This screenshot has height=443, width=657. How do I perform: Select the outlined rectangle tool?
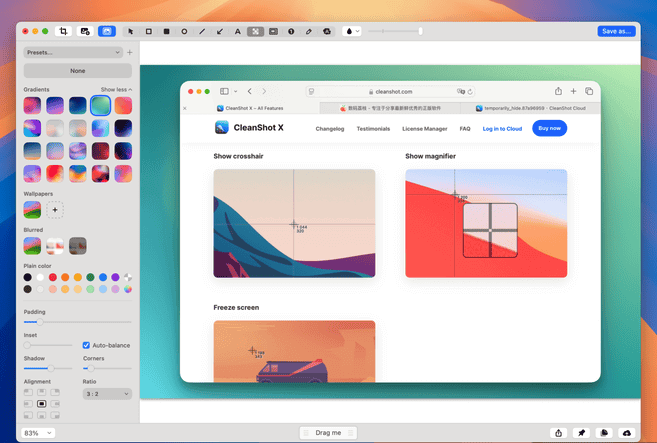tap(148, 31)
